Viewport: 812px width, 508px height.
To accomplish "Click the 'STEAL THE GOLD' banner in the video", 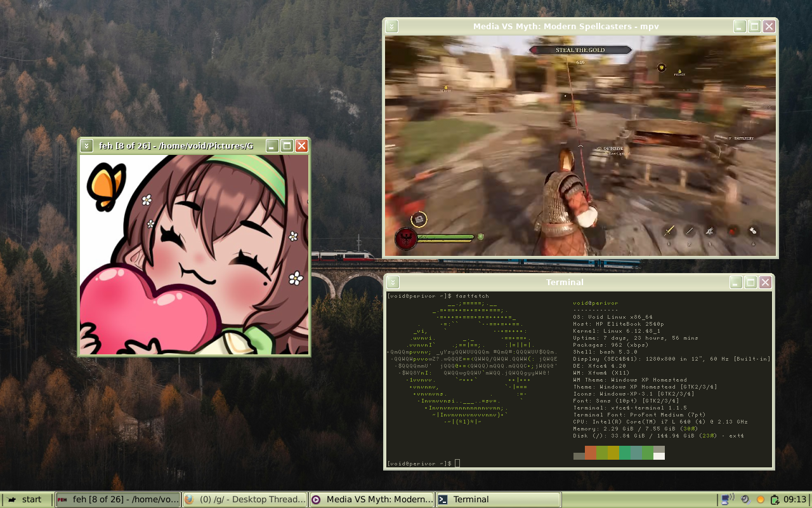I will (x=580, y=50).
